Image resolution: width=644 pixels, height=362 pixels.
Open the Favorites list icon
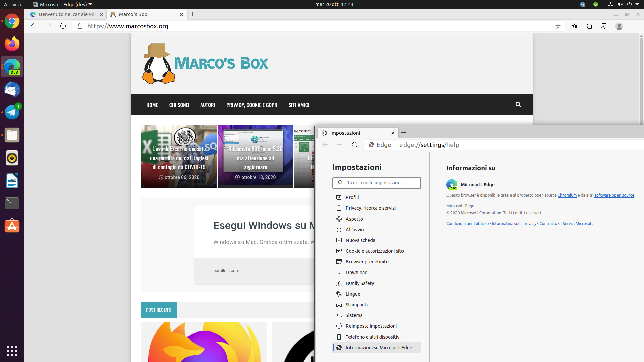[575, 26]
